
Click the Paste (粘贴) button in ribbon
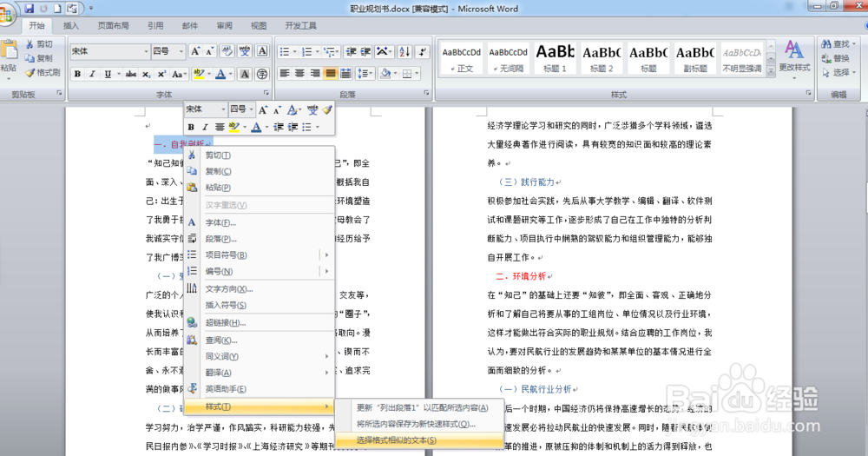pos(9,57)
